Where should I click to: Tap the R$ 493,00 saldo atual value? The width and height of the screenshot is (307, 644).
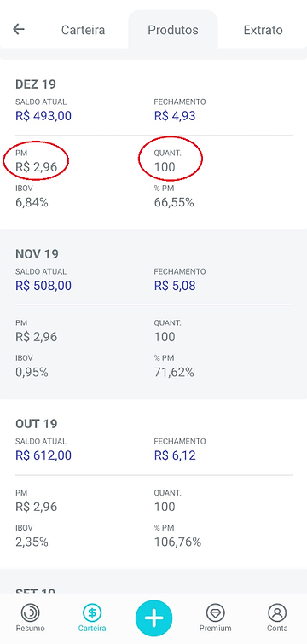[43, 116]
